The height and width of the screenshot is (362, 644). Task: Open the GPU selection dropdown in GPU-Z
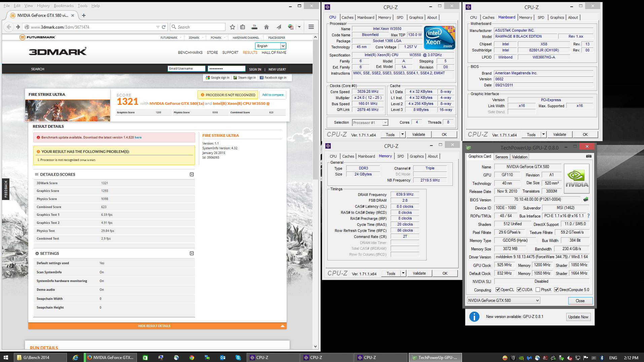tap(503, 300)
